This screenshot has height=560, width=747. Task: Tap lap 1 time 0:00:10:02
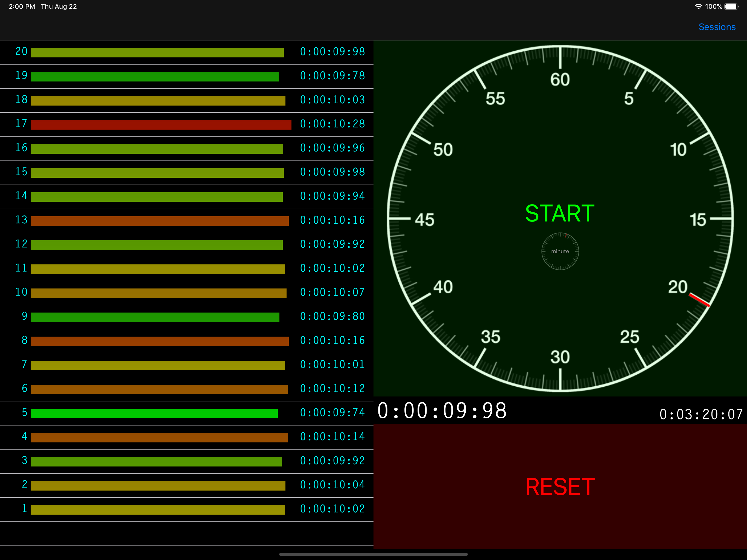point(332,509)
